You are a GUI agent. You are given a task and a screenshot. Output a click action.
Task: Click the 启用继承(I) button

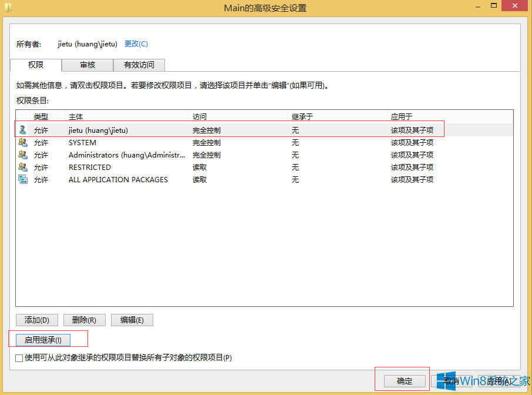(42, 339)
